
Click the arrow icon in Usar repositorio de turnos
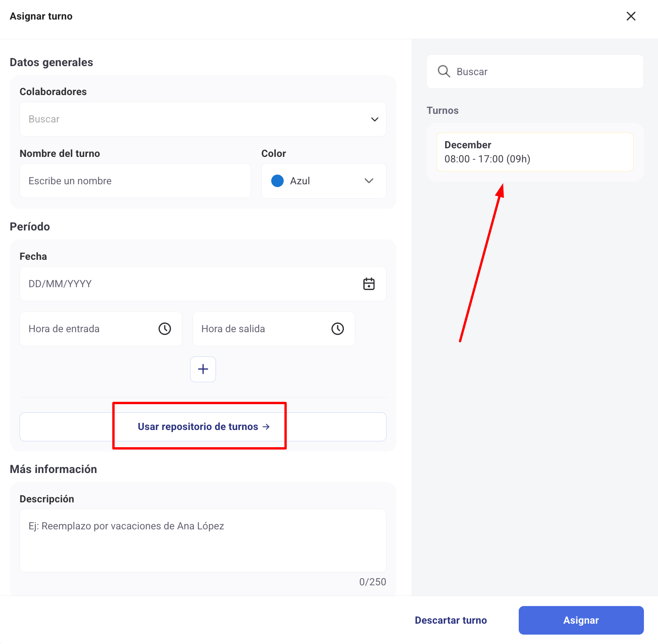tap(266, 426)
